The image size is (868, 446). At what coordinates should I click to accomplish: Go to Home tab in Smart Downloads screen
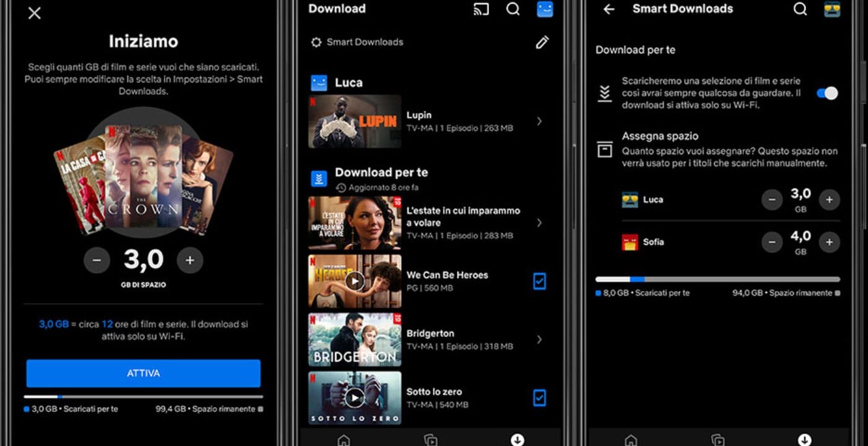click(631, 440)
